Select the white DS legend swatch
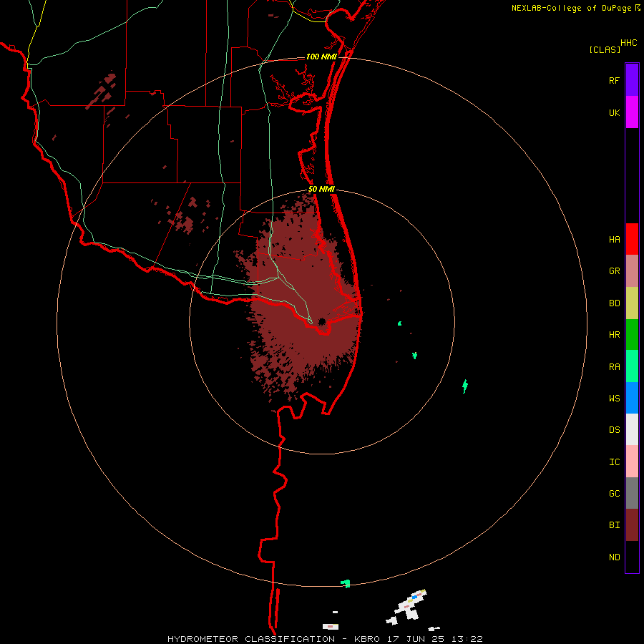 (x=632, y=429)
